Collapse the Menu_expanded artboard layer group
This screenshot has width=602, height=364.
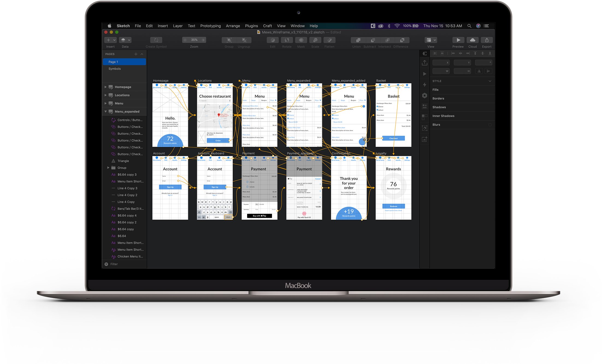click(105, 112)
